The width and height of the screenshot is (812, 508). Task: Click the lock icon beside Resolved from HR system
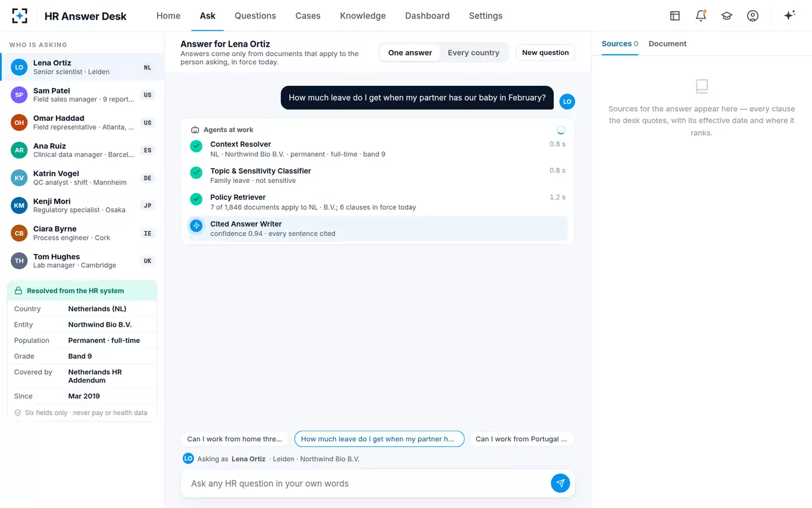pos(18,291)
